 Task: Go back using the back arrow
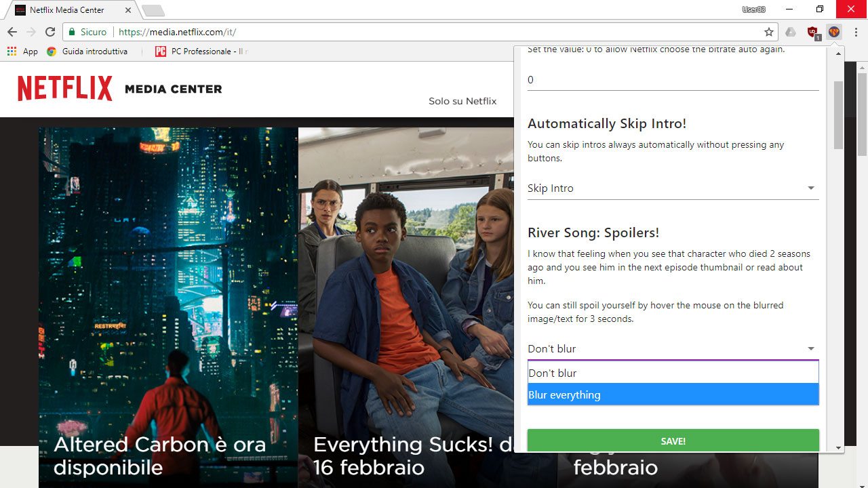point(12,32)
